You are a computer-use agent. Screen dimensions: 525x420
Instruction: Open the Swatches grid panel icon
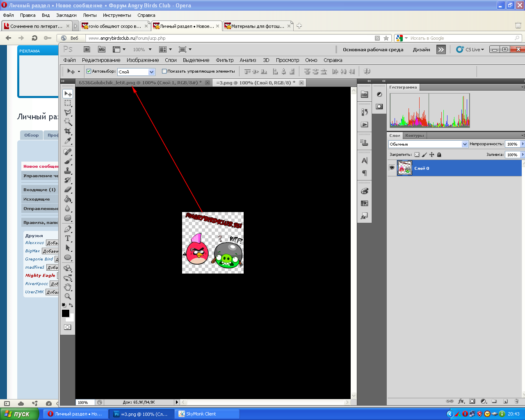click(364, 203)
